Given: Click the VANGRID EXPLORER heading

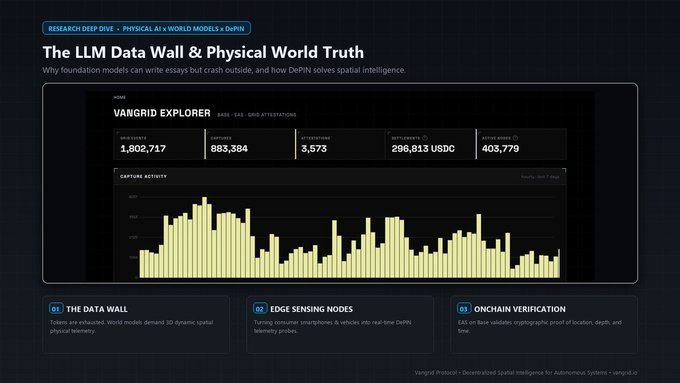Looking at the screenshot, I should click(162, 113).
